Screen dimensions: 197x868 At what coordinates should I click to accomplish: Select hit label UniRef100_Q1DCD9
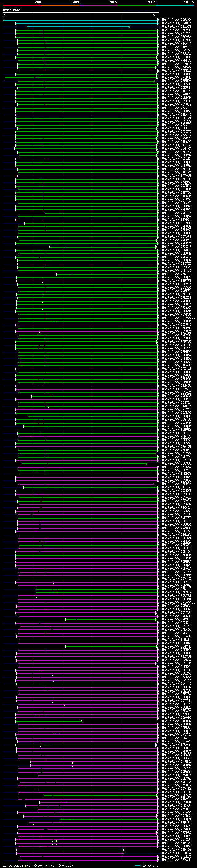pyautogui.click(x=177, y=755)
